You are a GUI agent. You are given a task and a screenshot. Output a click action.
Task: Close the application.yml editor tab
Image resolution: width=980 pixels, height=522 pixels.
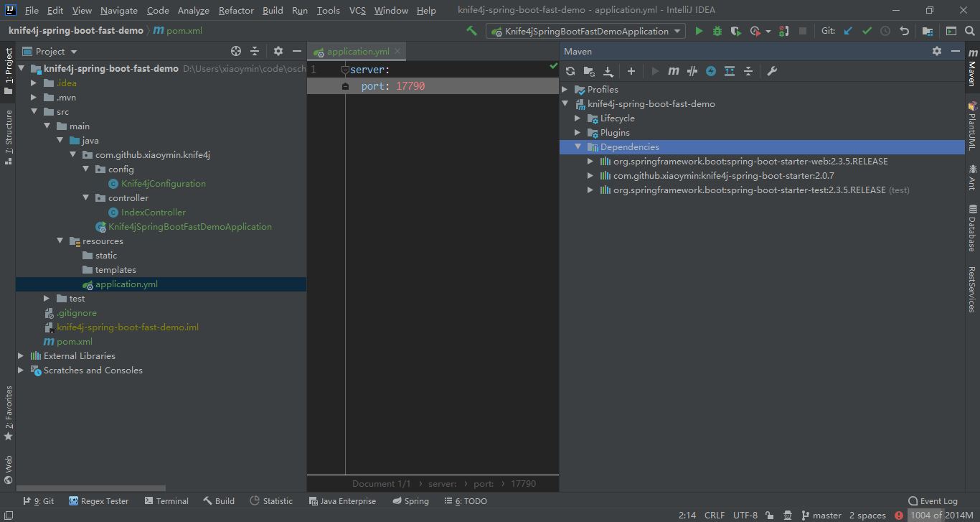coord(398,51)
